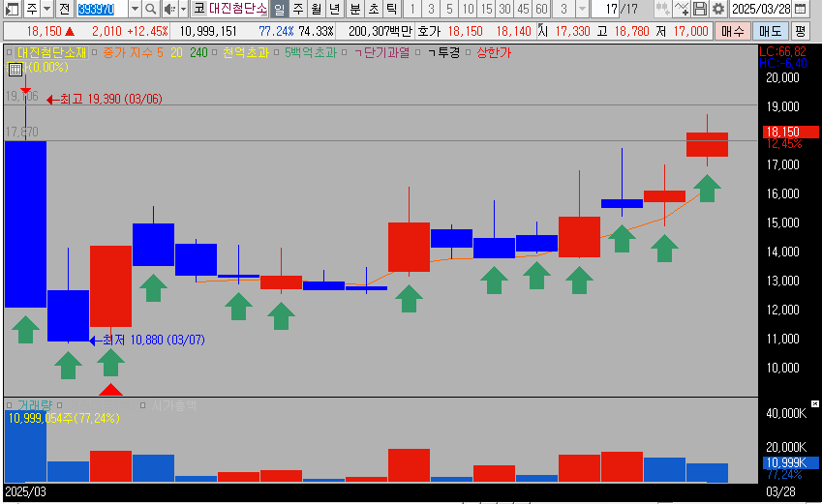Viewport: 822px width, 504px height.
Task: Select the 초 second period tab
Action: tap(374, 9)
